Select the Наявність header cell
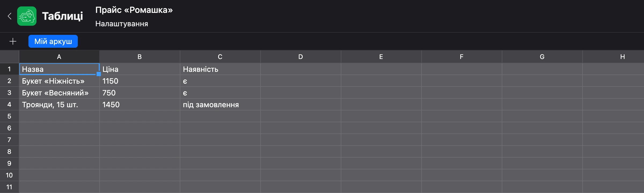 (220, 69)
